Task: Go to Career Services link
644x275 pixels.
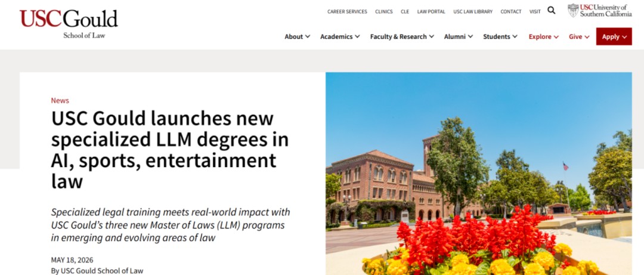Action: coord(347,11)
